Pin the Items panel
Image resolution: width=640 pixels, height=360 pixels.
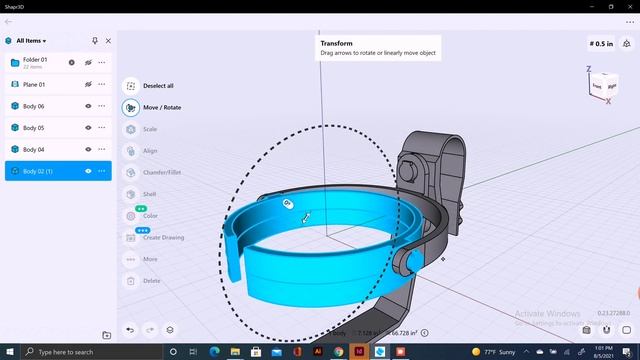95,41
